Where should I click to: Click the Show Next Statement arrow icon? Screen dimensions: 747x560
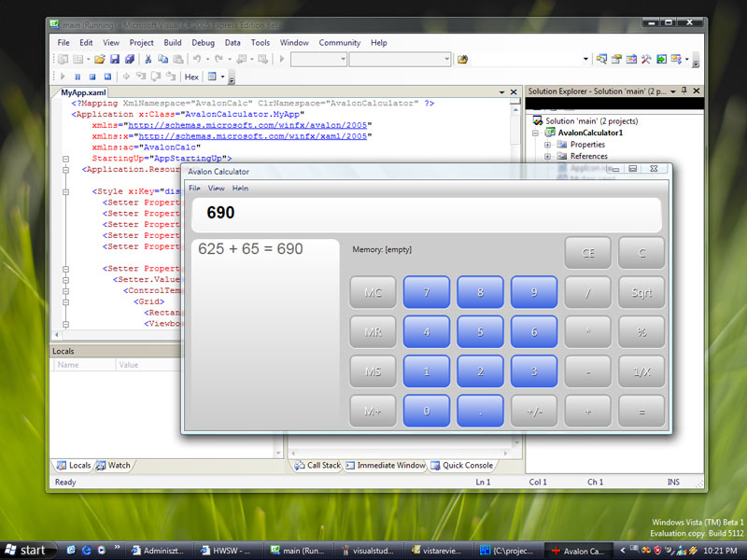click(126, 77)
